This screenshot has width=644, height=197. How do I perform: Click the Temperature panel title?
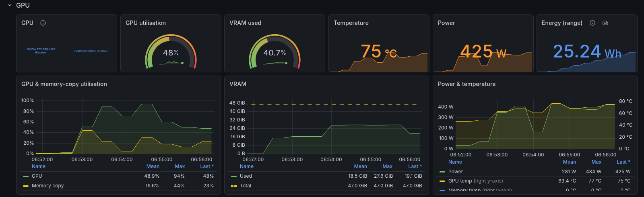point(351,23)
